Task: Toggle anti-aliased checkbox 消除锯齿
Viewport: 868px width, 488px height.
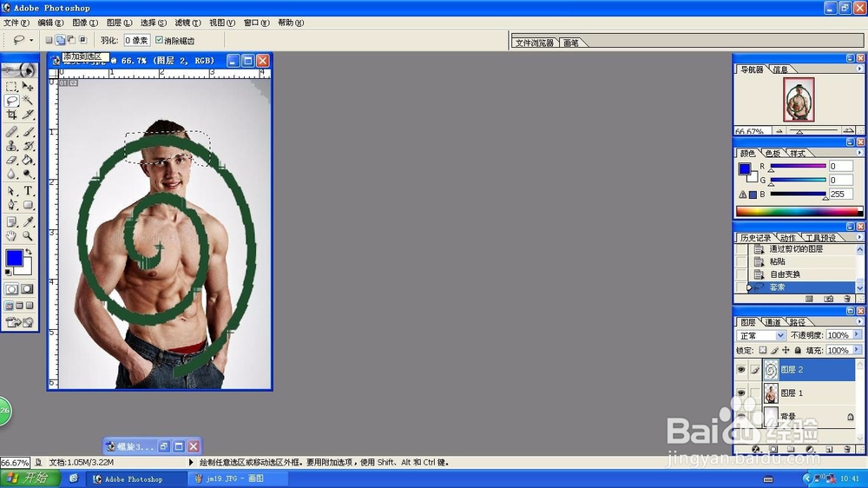Action: (160, 40)
